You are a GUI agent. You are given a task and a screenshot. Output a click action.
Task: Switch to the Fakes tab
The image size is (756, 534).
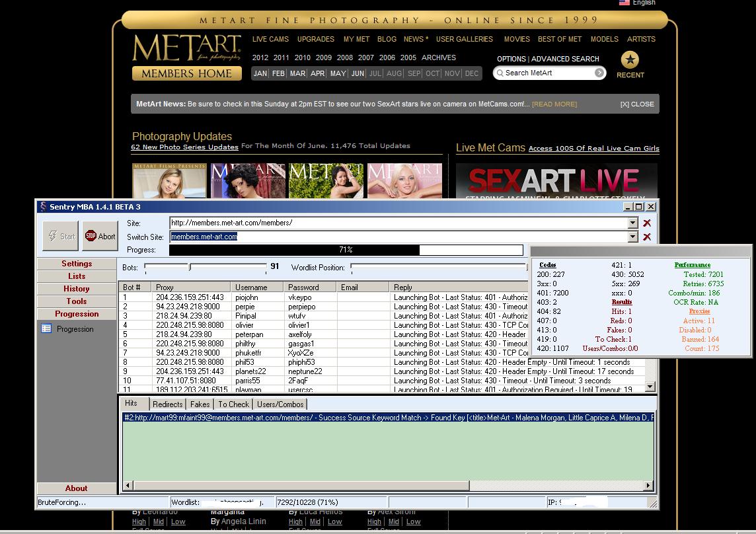coord(200,404)
